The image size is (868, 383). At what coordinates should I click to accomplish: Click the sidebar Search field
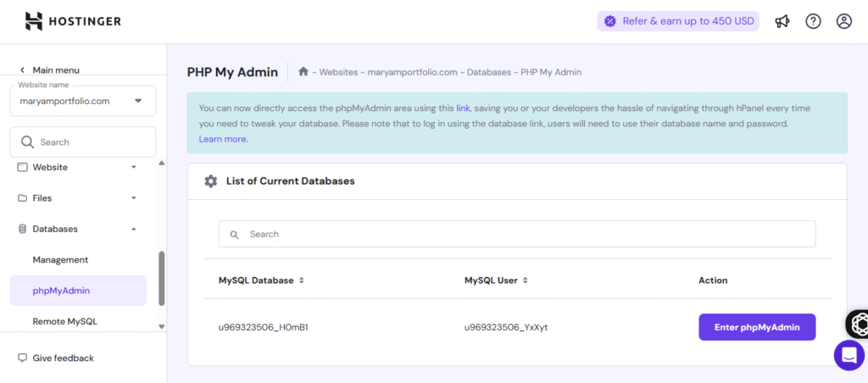[83, 142]
